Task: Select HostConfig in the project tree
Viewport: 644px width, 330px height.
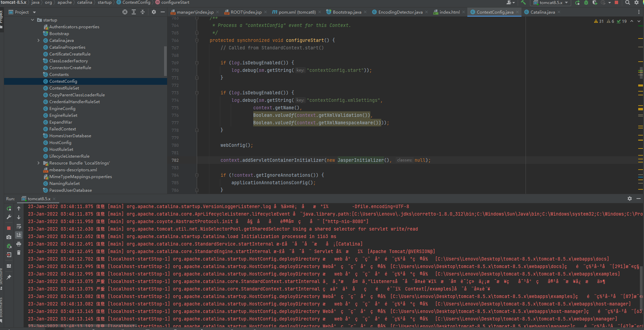Action: coord(60,143)
